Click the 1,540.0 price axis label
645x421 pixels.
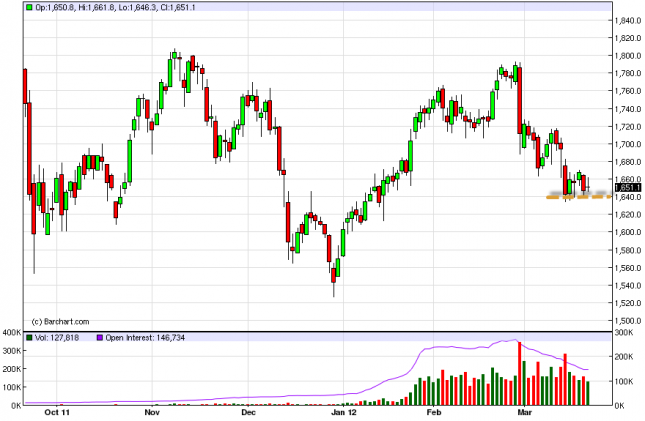[628, 285]
